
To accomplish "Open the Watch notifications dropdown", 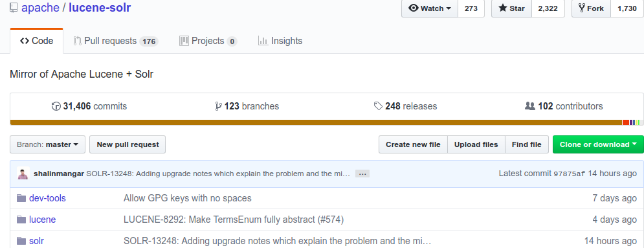I will point(430,8).
